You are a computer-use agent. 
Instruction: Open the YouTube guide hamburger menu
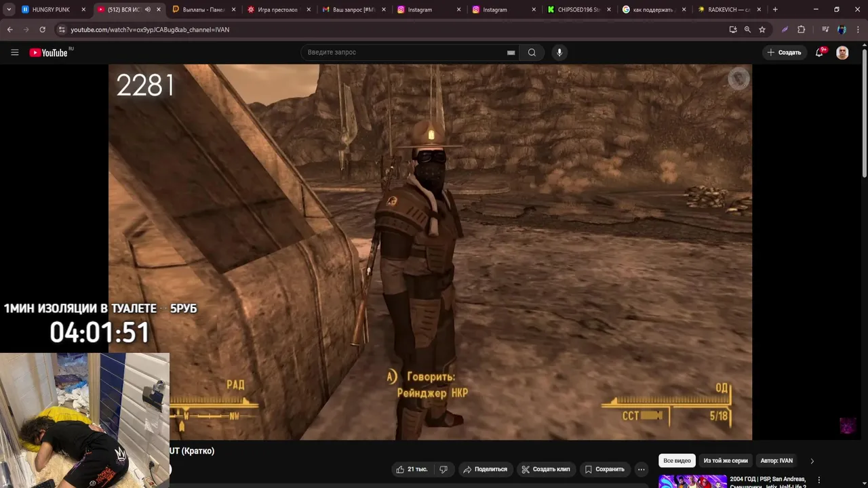tap(14, 52)
